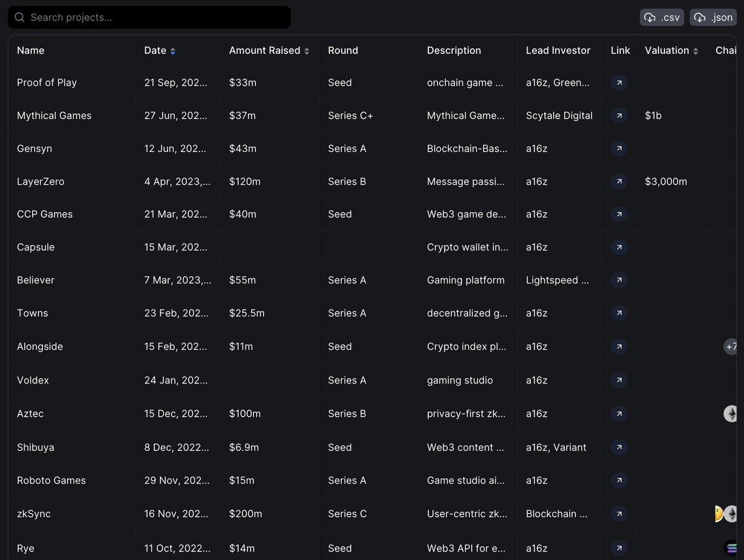744x560 pixels.
Task: Click the Round column header
Action: coord(342,50)
